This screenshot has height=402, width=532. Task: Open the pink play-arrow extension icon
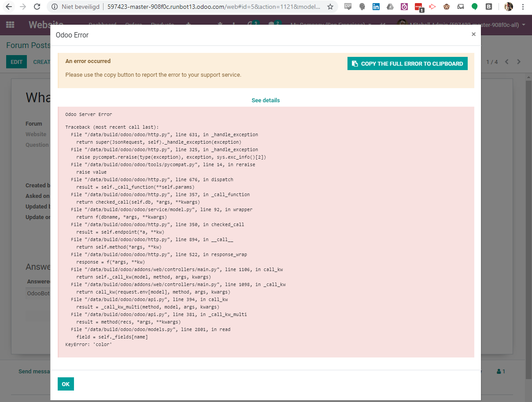pos(432,7)
